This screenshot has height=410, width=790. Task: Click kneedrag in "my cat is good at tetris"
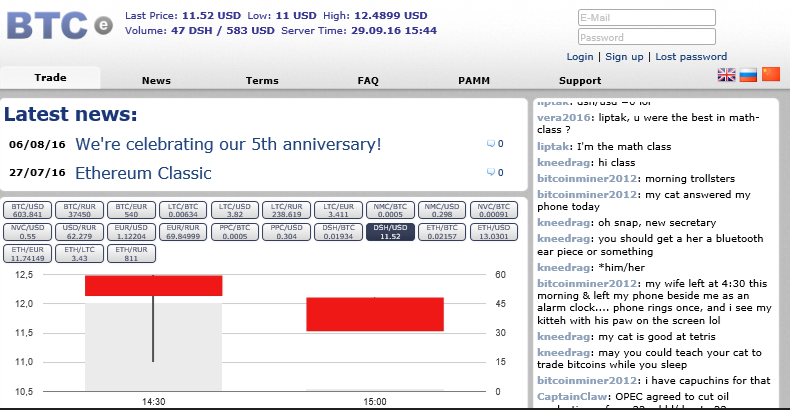563,336
